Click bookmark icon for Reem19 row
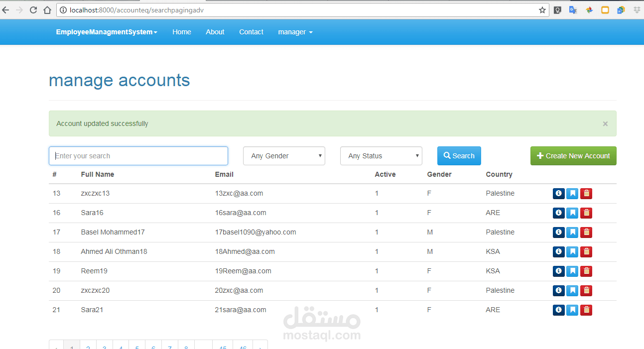Image resolution: width=644 pixels, height=349 pixels. click(x=572, y=271)
